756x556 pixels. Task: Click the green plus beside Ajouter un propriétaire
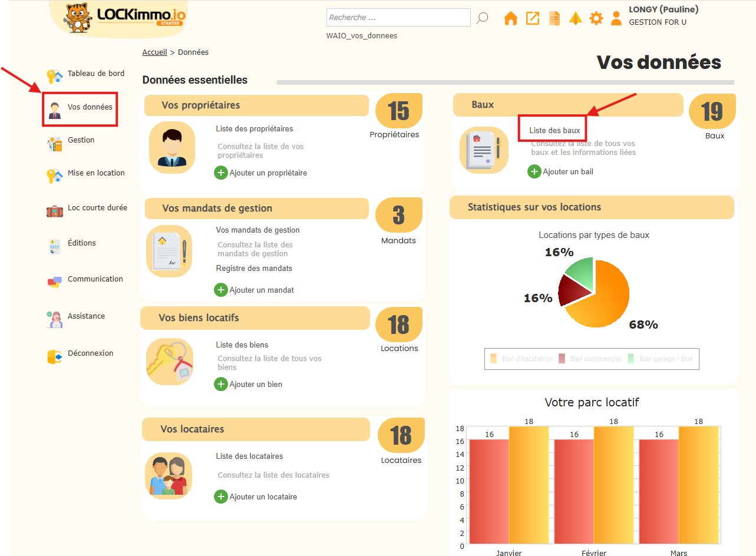[221, 173]
